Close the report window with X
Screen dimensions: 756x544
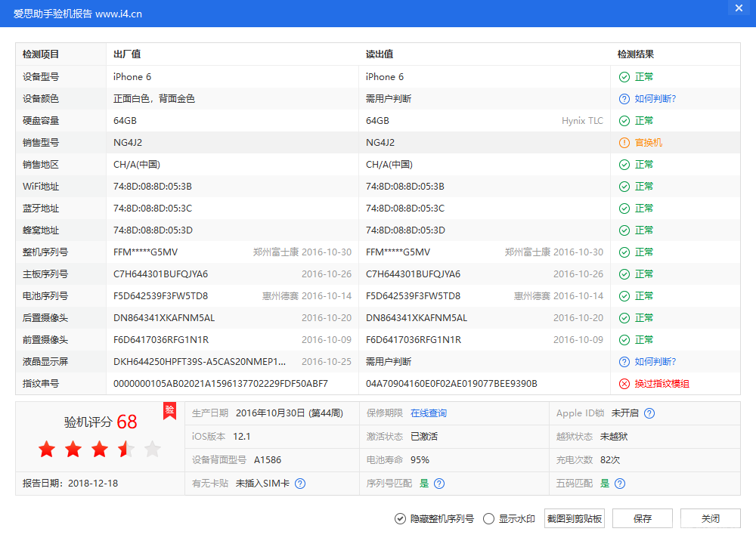pyautogui.click(x=739, y=8)
